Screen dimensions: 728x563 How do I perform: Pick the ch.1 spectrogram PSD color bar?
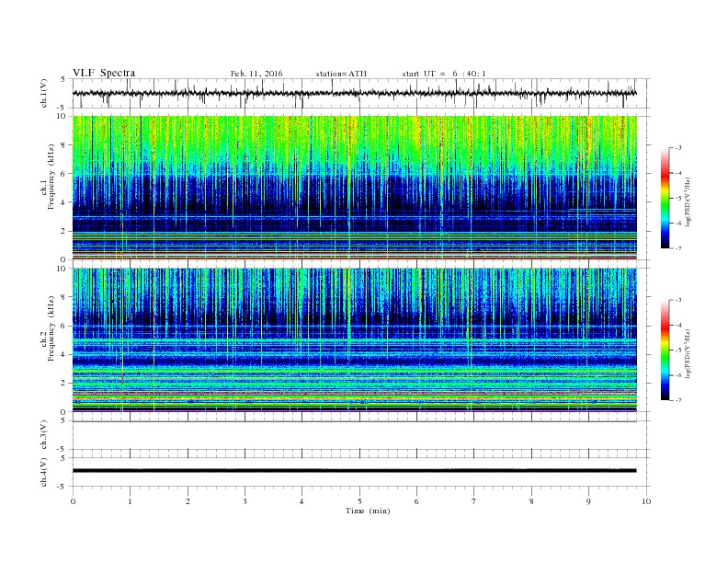pyautogui.click(x=665, y=198)
